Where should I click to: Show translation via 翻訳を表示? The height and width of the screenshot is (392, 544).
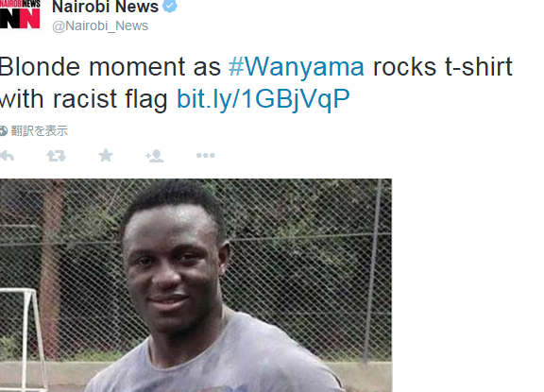pyautogui.click(x=40, y=131)
